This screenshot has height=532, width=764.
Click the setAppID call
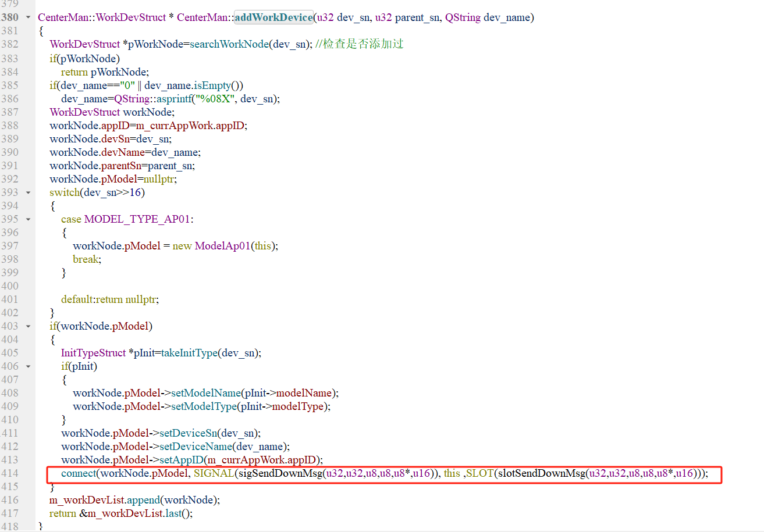pyautogui.click(x=180, y=460)
